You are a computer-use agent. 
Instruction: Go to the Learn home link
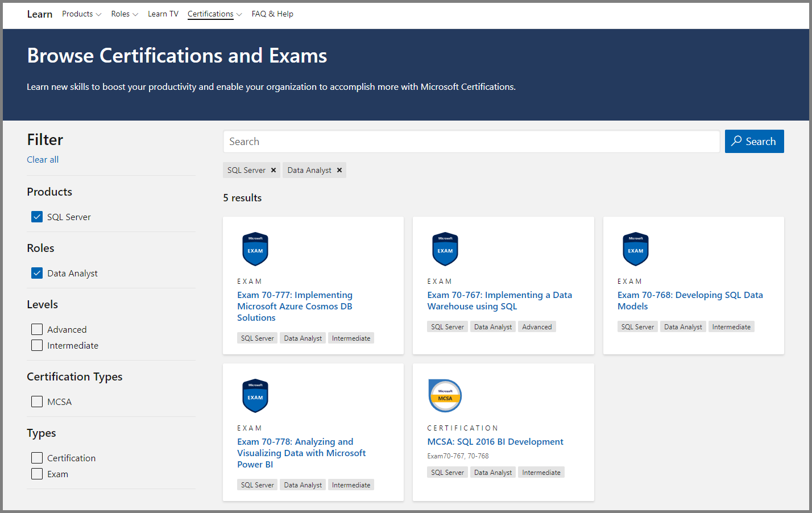coord(40,14)
